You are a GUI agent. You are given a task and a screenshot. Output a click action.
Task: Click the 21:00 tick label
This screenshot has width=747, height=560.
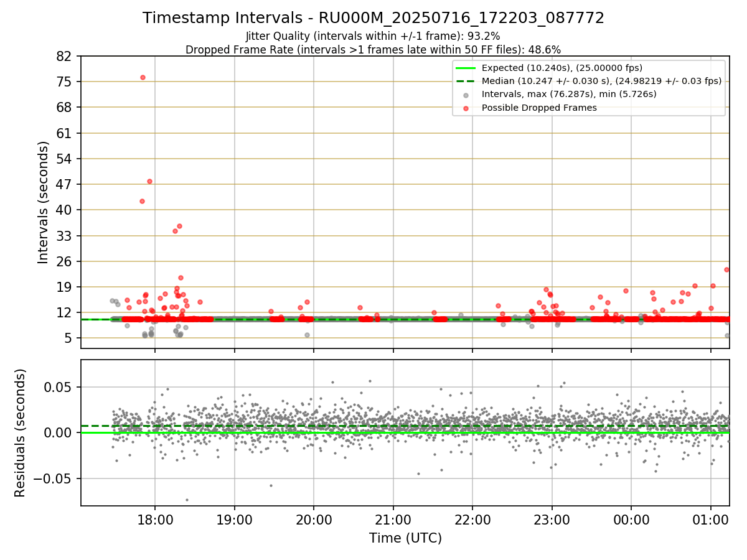coord(393,520)
